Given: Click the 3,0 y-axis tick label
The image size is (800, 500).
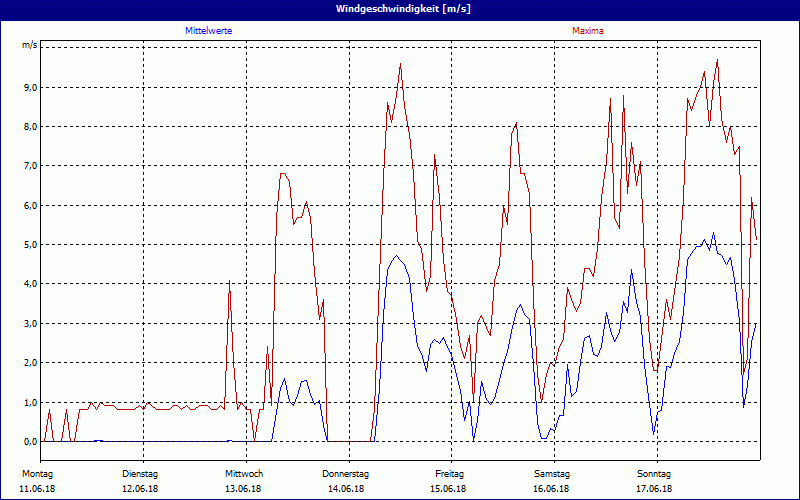Looking at the screenshot, I should [x=30, y=324].
